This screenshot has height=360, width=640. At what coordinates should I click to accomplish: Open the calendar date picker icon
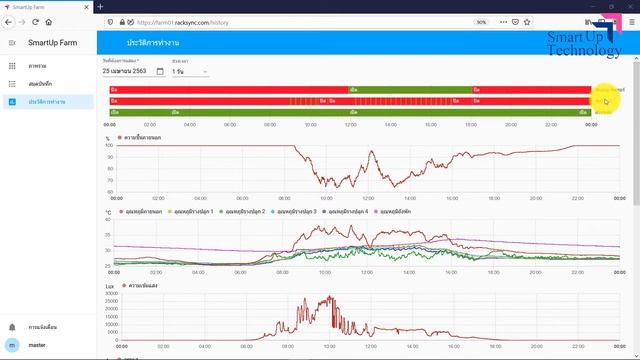160,71
